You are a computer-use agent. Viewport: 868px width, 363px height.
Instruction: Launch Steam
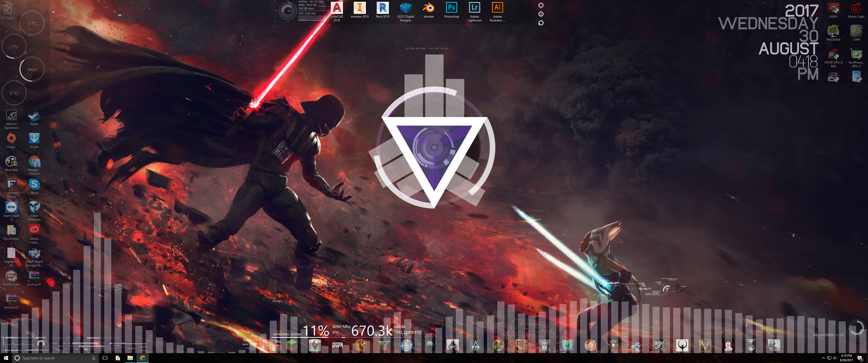[x=34, y=117]
